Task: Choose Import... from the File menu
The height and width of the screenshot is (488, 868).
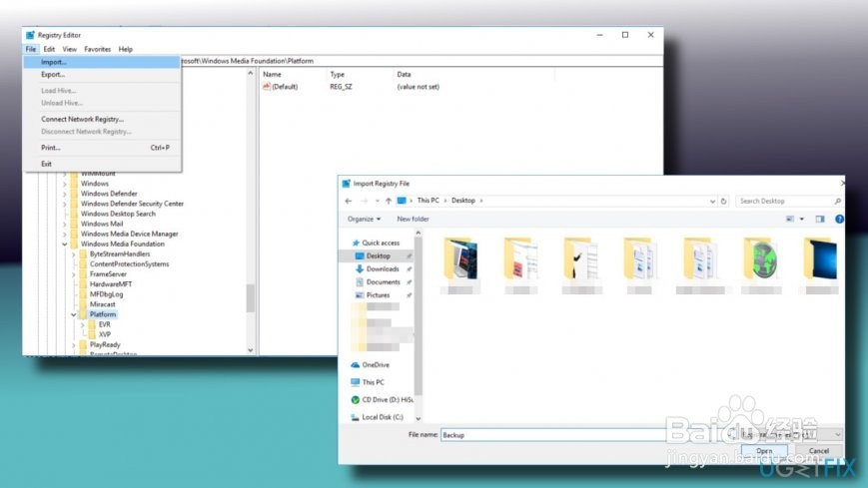Action: [x=102, y=62]
